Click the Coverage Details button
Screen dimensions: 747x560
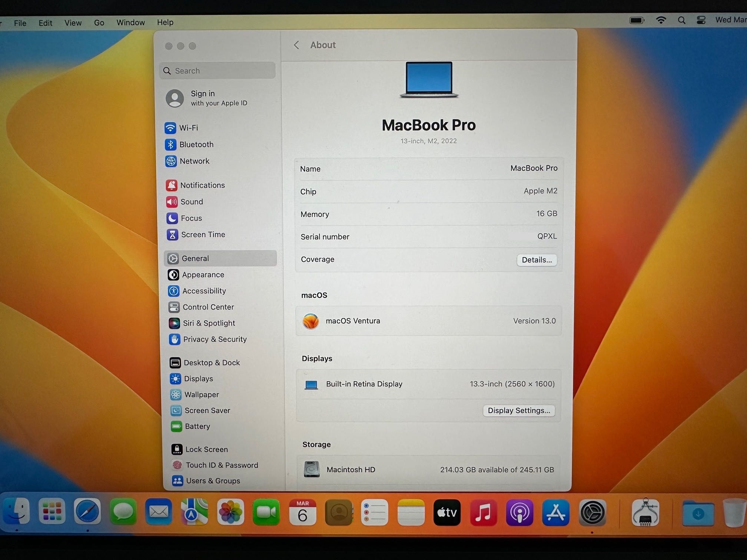click(537, 260)
